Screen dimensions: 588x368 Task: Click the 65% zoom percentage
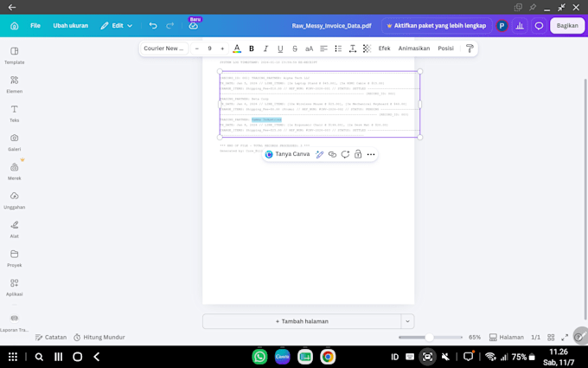click(x=475, y=337)
